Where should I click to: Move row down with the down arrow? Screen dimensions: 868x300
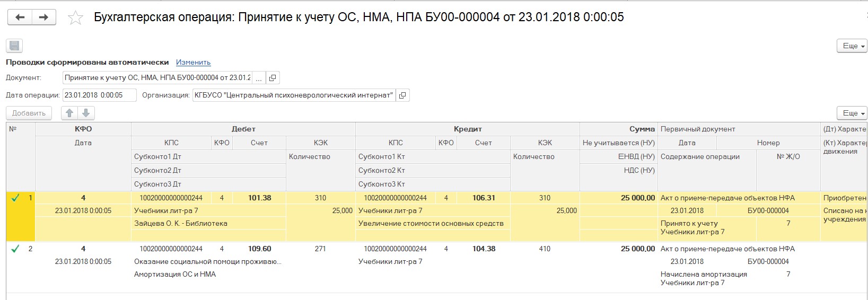(86, 113)
